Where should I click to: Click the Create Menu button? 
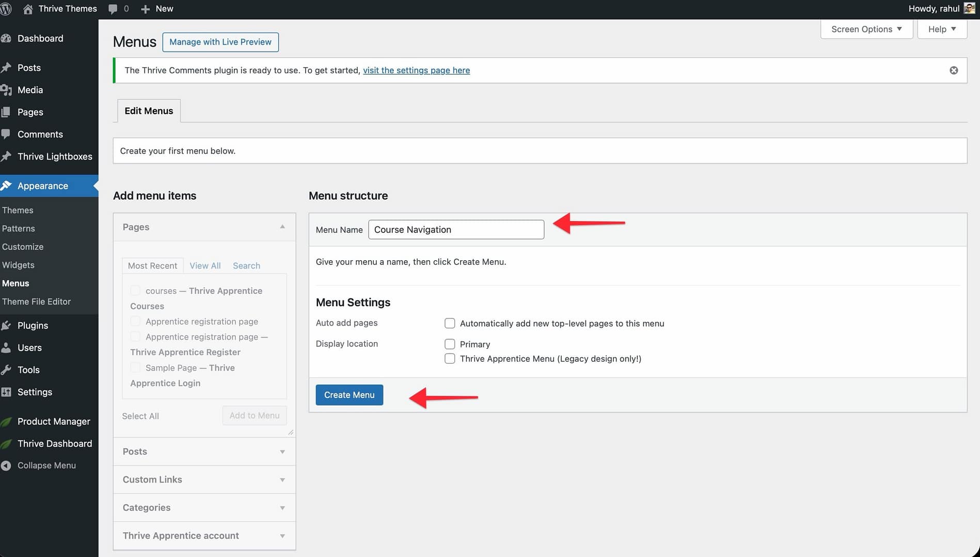click(349, 395)
